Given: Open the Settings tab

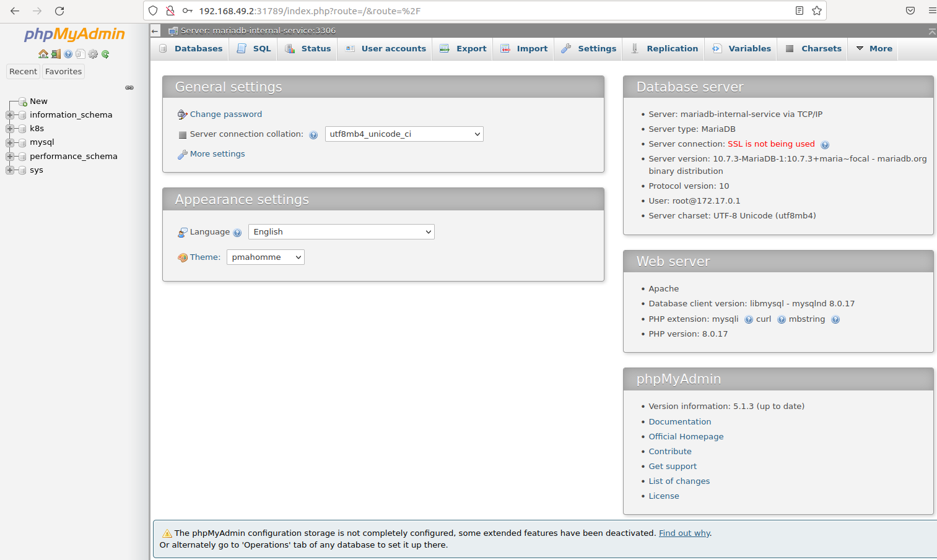Looking at the screenshot, I should pyautogui.click(x=589, y=49).
